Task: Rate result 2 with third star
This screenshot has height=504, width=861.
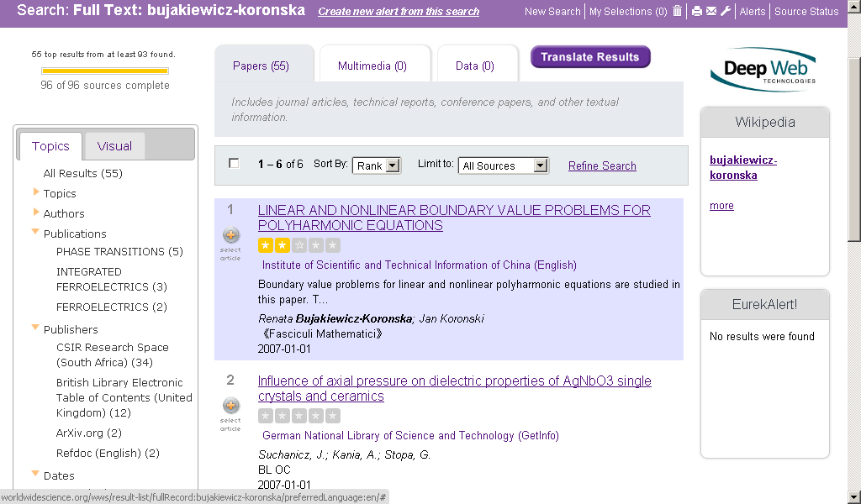Action: click(299, 416)
